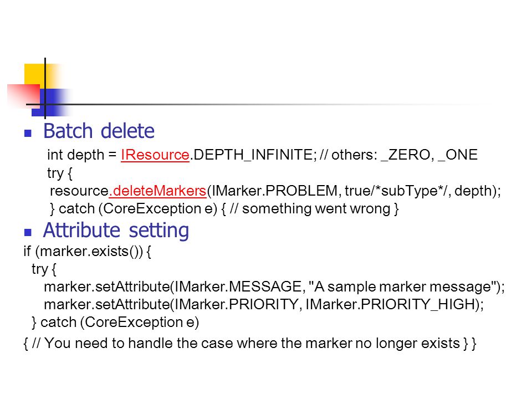The height and width of the screenshot is (399, 532).
Task: Follow the deleteMarkers red link
Action: (158, 191)
